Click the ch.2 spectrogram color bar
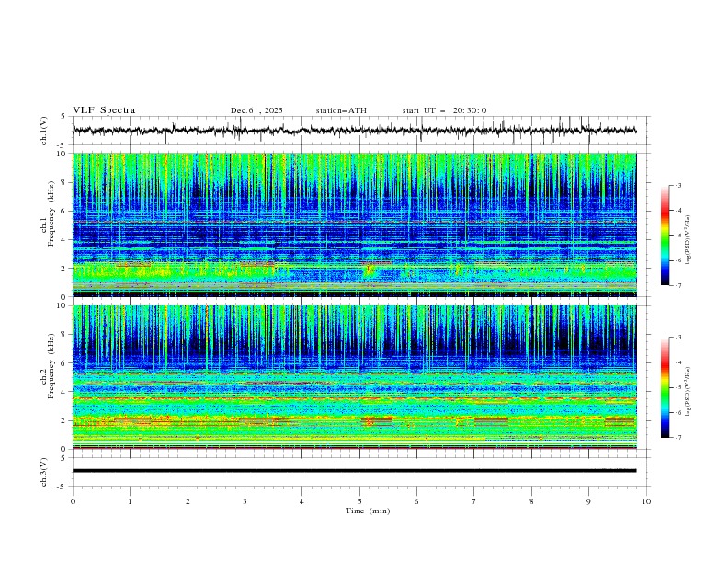 [x=665, y=387]
